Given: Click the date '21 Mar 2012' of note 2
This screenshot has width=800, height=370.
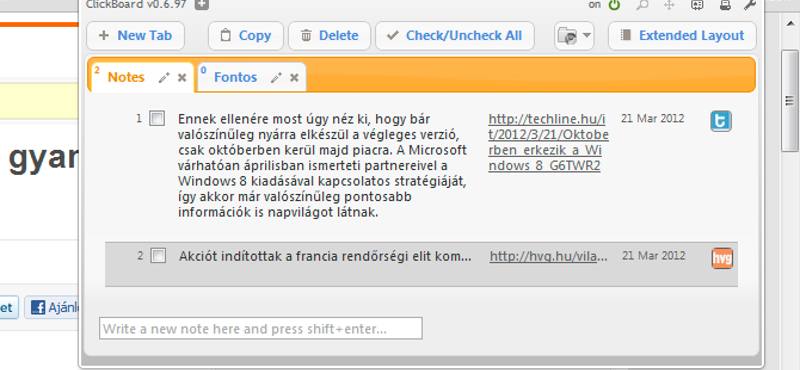Looking at the screenshot, I should [x=654, y=255].
